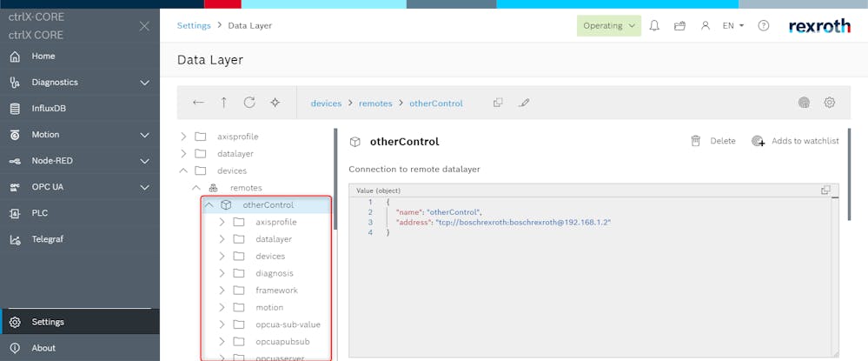Click Adds to watchlist button
The width and height of the screenshot is (868, 361).
(795, 142)
